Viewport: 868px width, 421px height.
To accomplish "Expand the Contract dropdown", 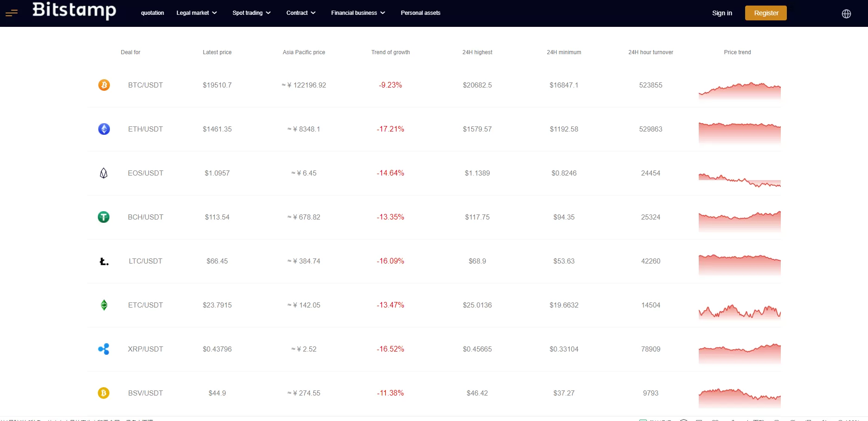I will pos(301,13).
